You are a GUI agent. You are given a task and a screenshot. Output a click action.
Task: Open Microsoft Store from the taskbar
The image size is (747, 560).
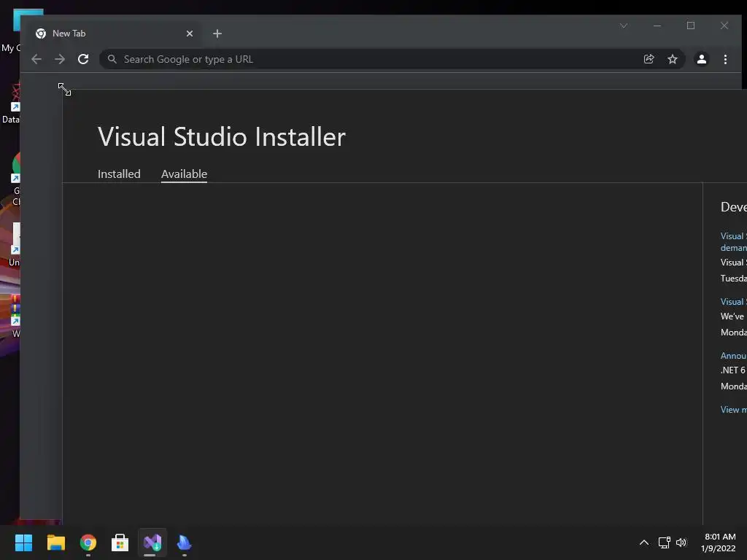click(x=120, y=542)
